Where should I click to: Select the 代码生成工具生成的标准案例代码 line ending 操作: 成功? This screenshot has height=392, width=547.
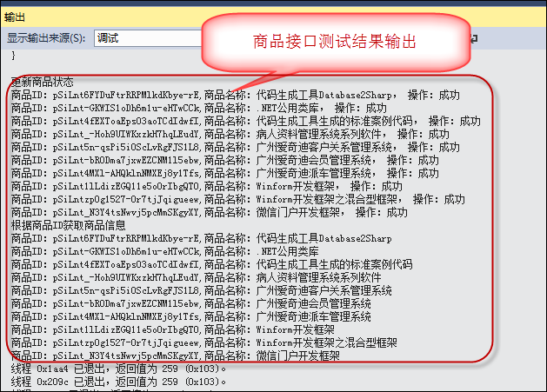246,121
